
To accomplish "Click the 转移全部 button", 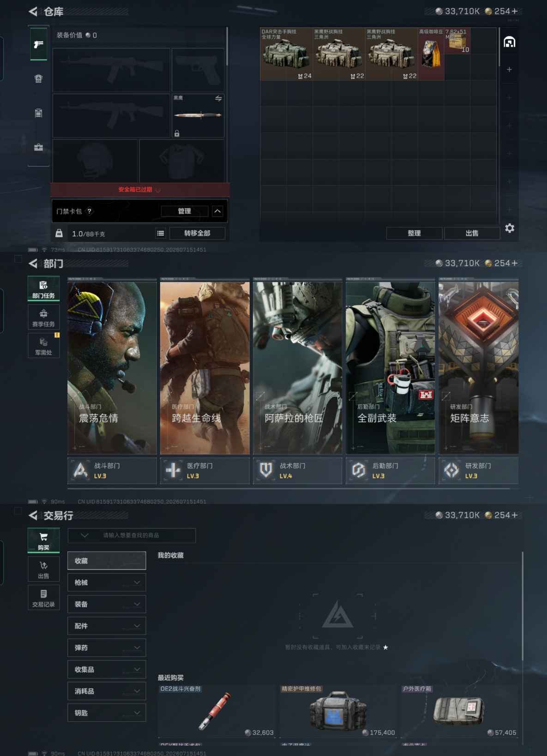I will (x=197, y=233).
